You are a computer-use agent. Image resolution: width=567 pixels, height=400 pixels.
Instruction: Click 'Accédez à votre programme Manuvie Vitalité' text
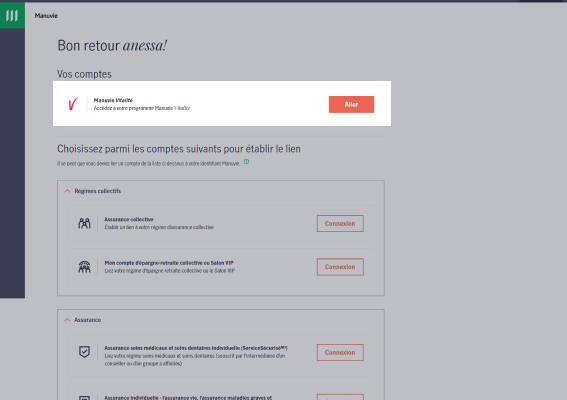coord(142,108)
